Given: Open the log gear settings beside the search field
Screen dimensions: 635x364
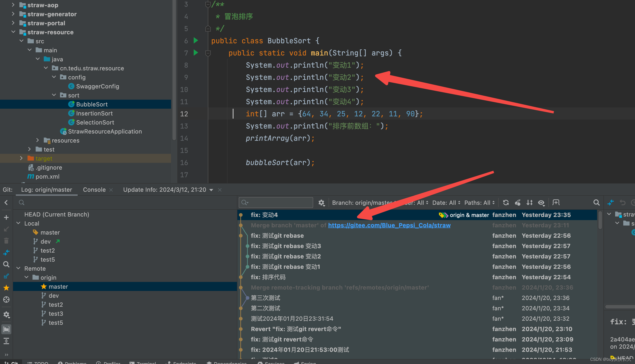Looking at the screenshot, I should pyautogui.click(x=321, y=203).
